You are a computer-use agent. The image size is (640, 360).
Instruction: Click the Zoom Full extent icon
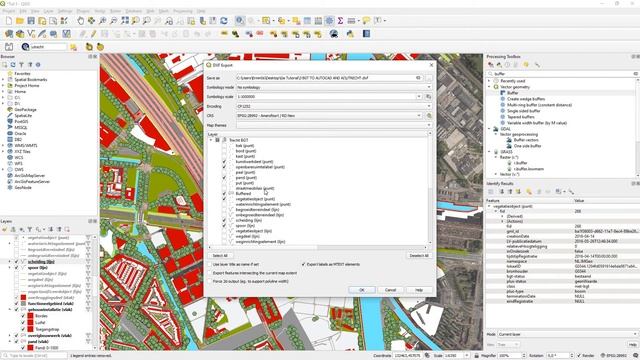(x=125, y=20)
